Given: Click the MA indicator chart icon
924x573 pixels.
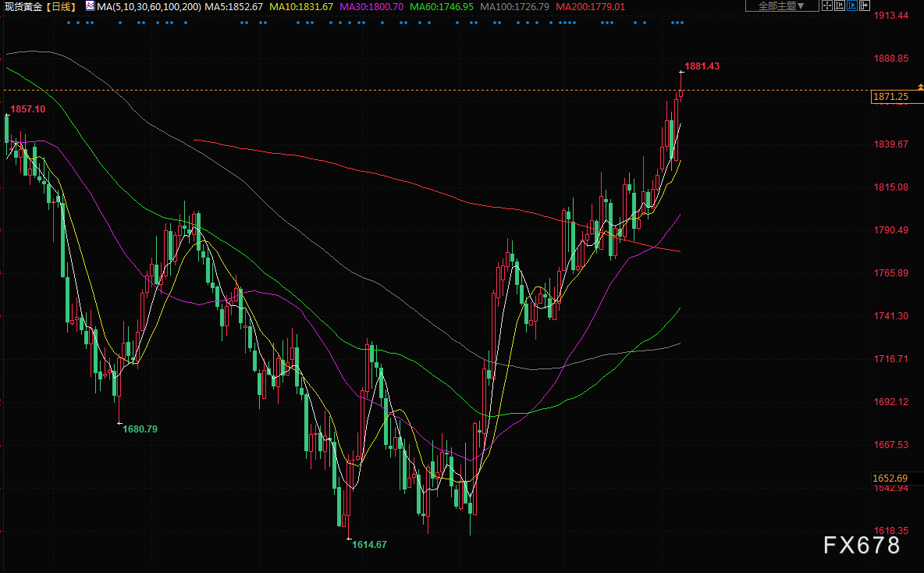Looking at the screenshot, I should tap(90, 6).
